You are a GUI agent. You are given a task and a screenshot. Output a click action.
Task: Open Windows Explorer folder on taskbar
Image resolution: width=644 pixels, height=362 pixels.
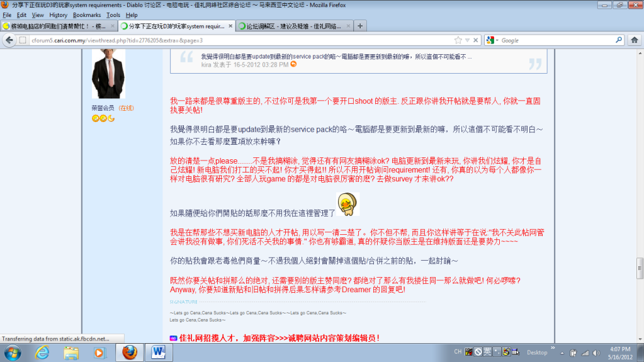pyautogui.click(x=71, y=353)
